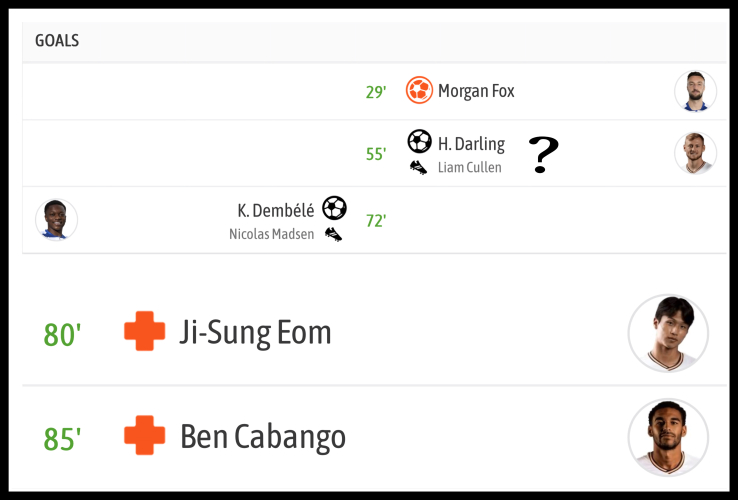Select the Liam Cullen assist name
Viewport: 738px width, 500px height.
(469, 168)
